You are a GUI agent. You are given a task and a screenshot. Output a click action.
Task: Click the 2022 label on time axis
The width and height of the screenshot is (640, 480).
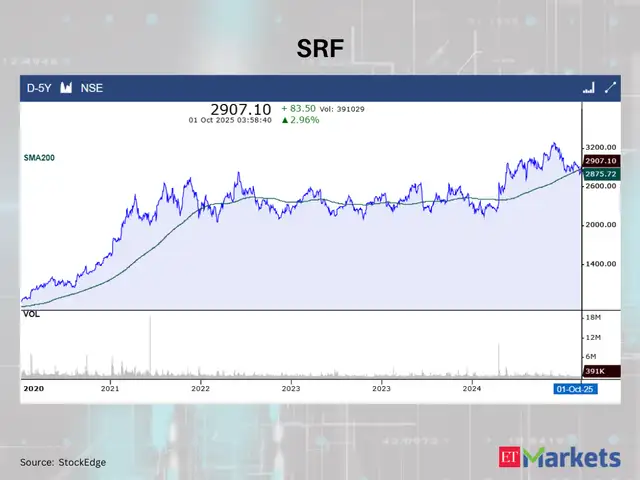(x=201, y=388)
